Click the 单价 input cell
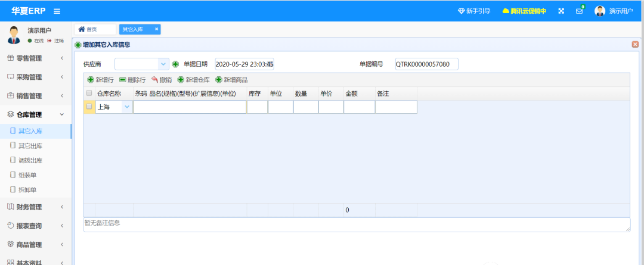This screenshot has height=265, width=644. [331, 107]
